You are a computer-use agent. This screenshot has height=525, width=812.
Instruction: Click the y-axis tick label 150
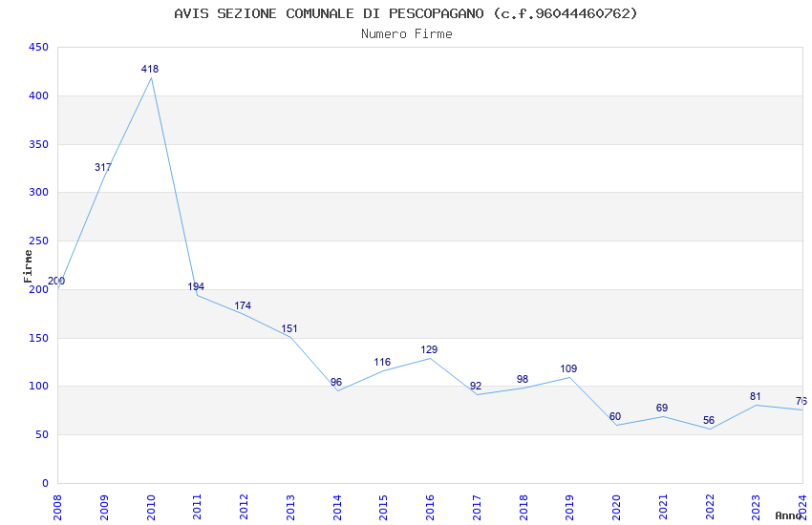(x=39, y=338)
